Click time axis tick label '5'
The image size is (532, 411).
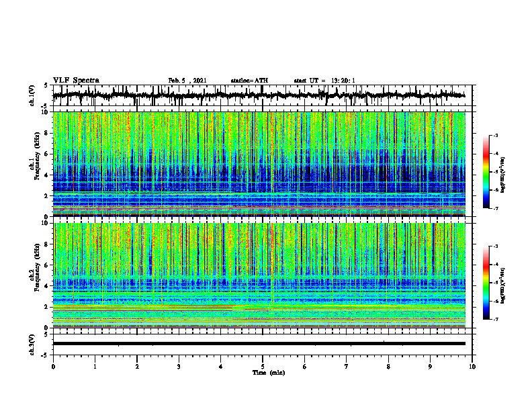[x=263, y=367]
